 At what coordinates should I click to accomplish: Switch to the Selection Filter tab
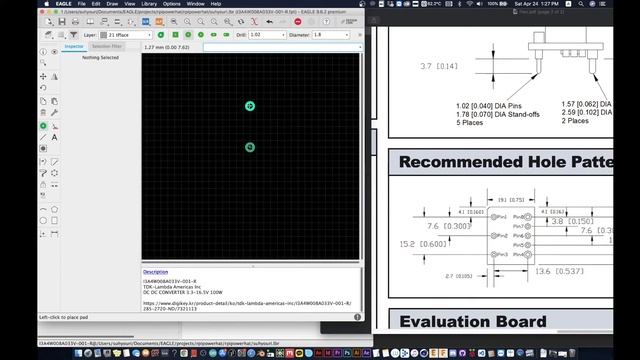107,47
